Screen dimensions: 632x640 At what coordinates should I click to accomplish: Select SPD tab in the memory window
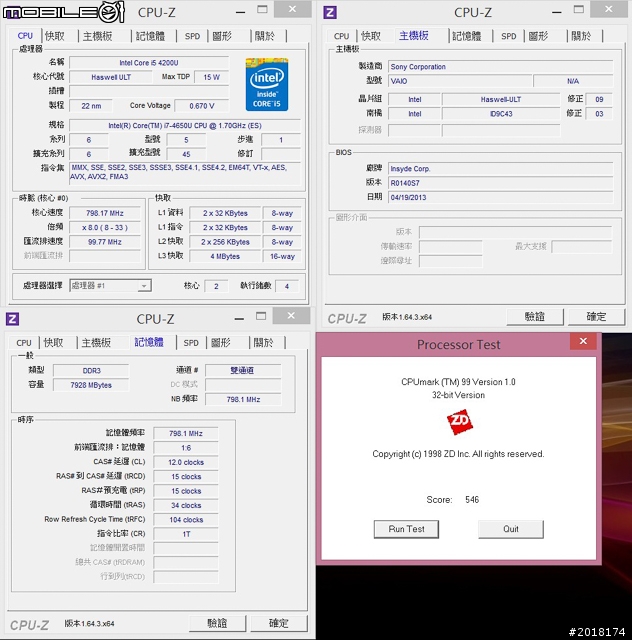191,342
